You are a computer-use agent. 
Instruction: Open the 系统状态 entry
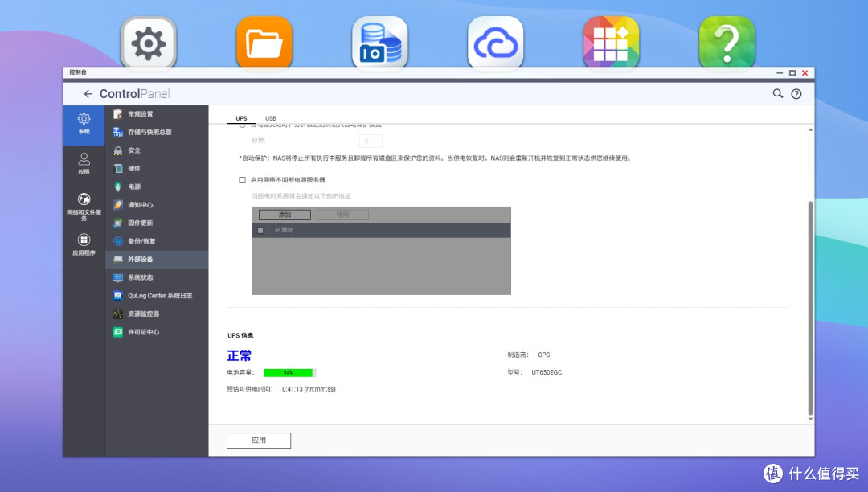[157, 277]
